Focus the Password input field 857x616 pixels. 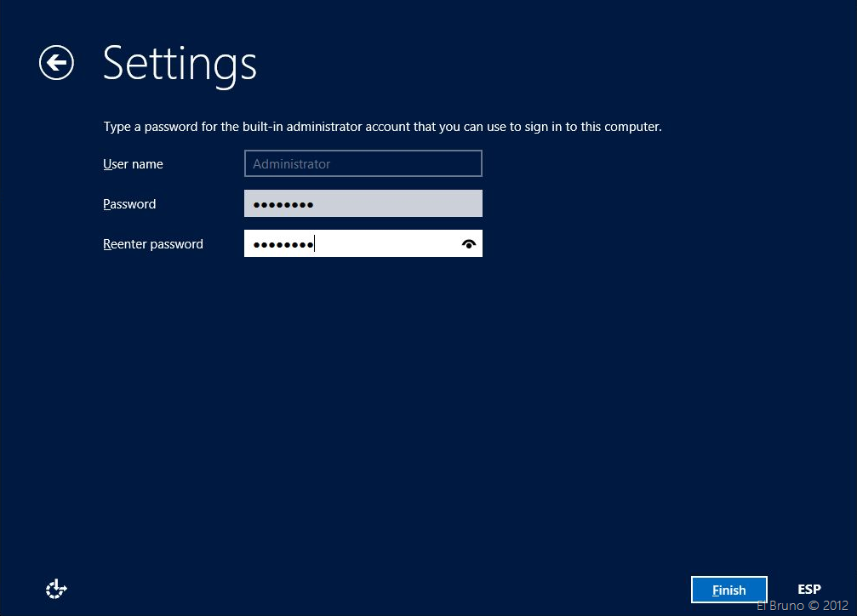click(391, 204)
